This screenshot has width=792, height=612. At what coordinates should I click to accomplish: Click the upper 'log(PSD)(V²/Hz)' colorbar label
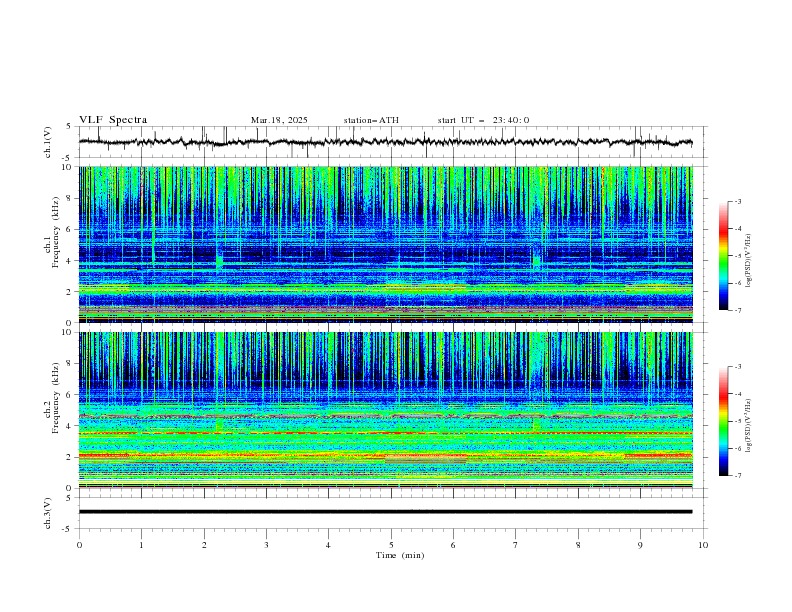pyautogui.click(x=748, y=261)
